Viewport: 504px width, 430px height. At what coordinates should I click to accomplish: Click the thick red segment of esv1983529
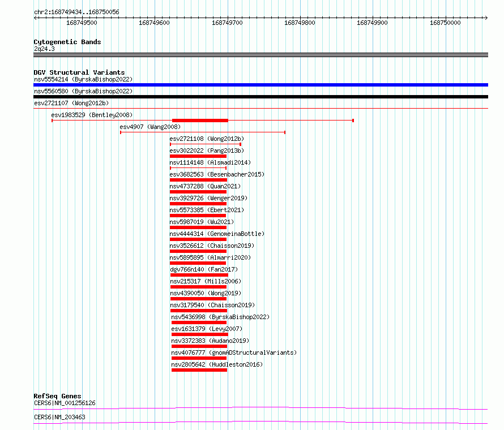tap(200, 121)
